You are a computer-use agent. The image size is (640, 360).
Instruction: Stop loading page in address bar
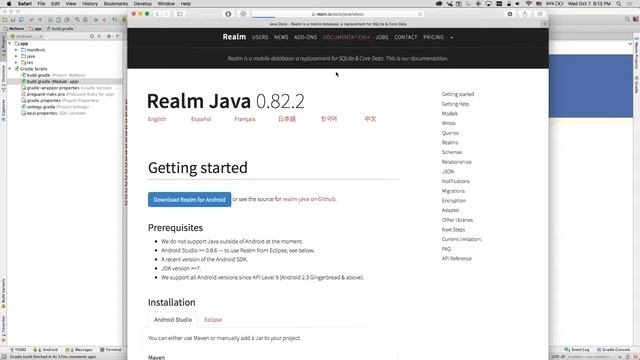click(420, 14)
